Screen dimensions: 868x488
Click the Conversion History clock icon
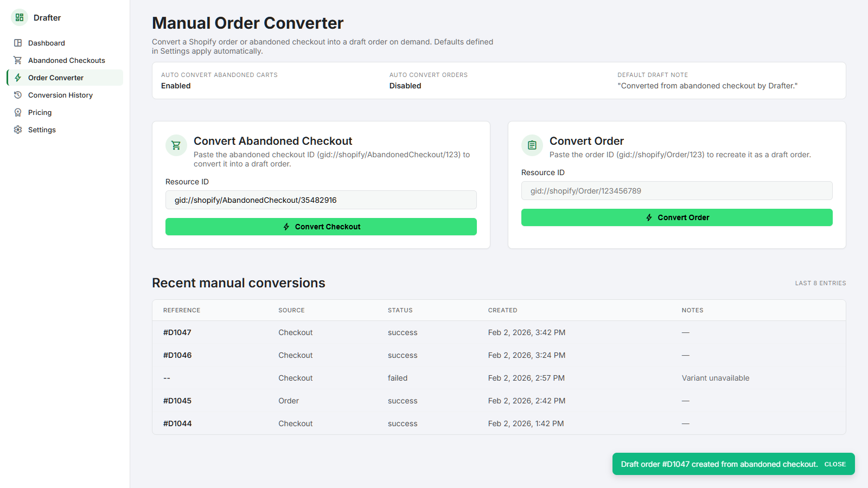(18, 95)
